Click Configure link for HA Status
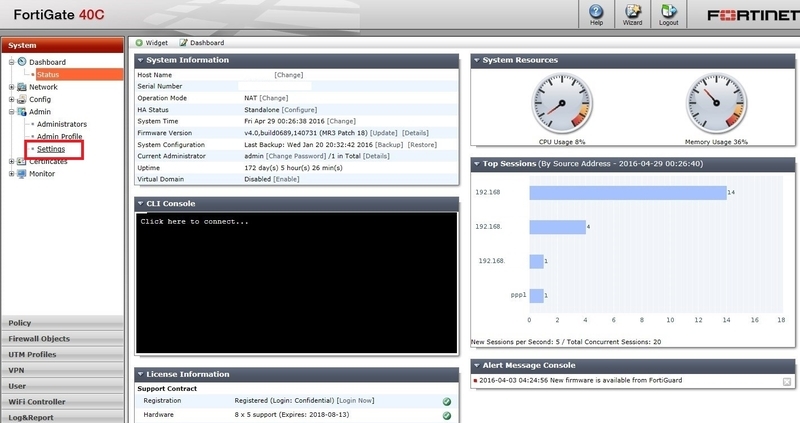The width and height of the screenshot is (800, 423). (299, 110)
